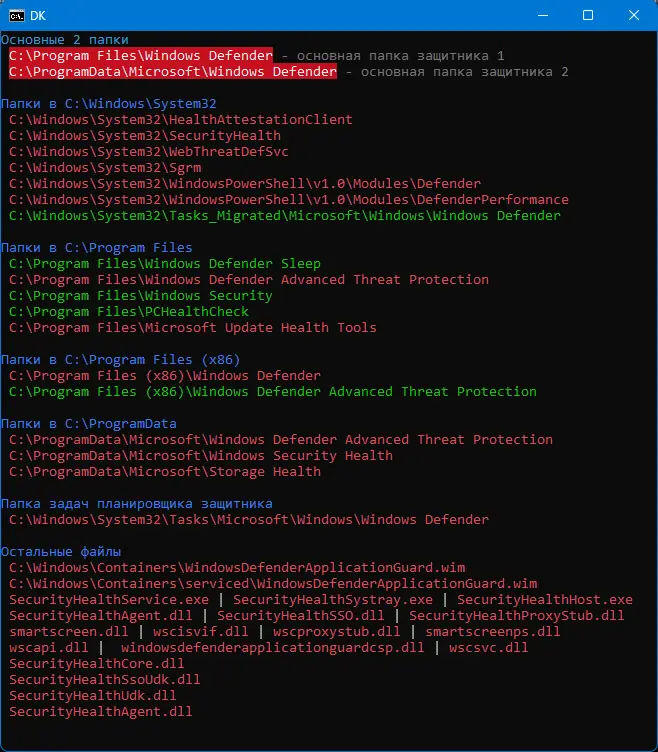Select the smartscreenps.dll file name
Image resolution: width=658 pixels, height=752 pixels.
click(x=493, y=632)
